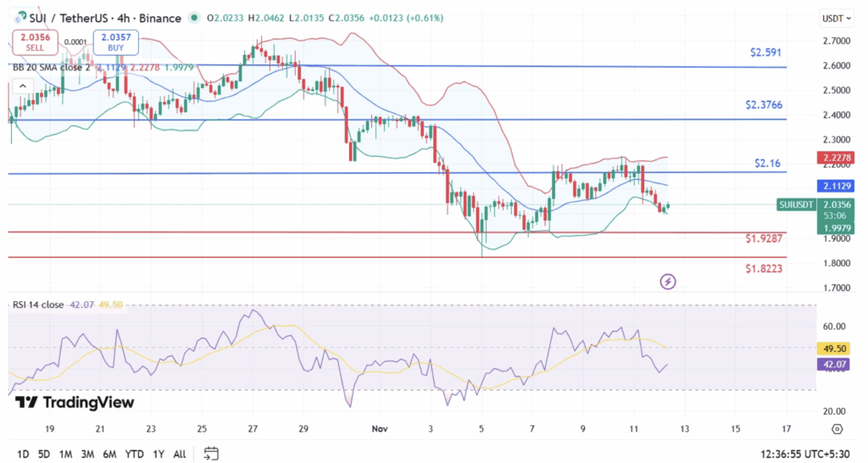Click the red 2.2278 upper band label
Viewport: 868px width, 463px height.
pos(836,158)
